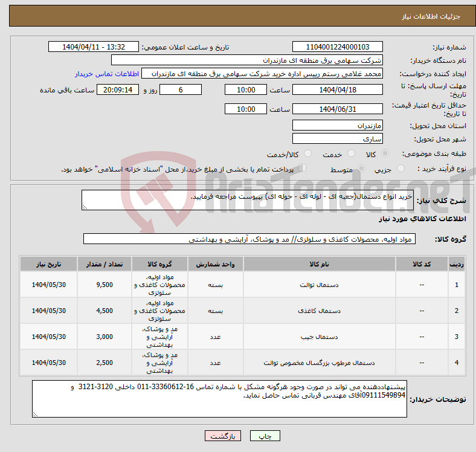Screen dimensions: 476x452
Task: Click the تعداد / مقدار column header
Action: coord(105,264)
